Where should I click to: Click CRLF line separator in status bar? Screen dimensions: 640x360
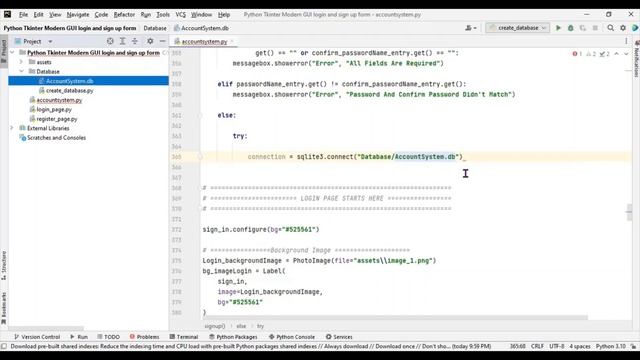click(x=537, y=346)
